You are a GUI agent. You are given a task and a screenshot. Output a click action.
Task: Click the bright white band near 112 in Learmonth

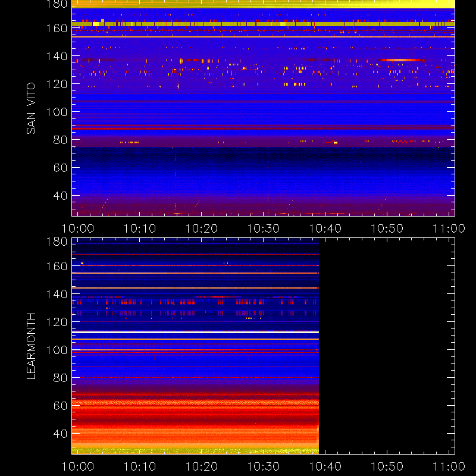[195, 333]
